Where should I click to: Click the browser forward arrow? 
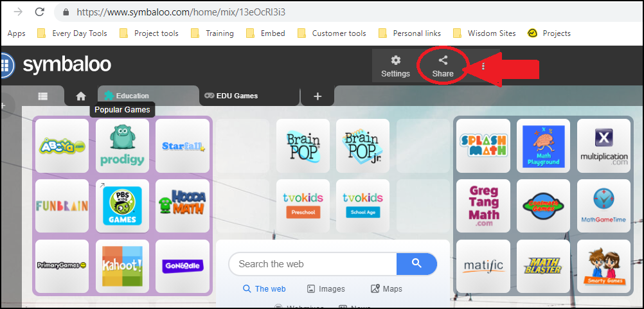[18, 12]
